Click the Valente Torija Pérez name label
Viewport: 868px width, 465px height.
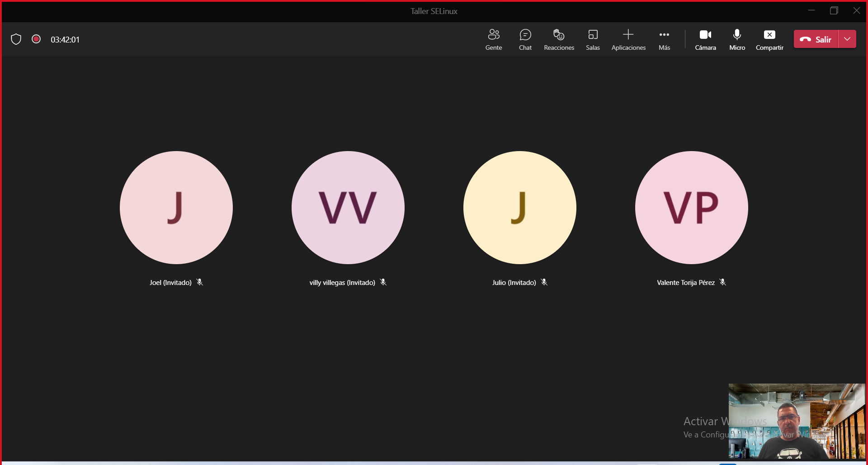(x=685, y=283)
